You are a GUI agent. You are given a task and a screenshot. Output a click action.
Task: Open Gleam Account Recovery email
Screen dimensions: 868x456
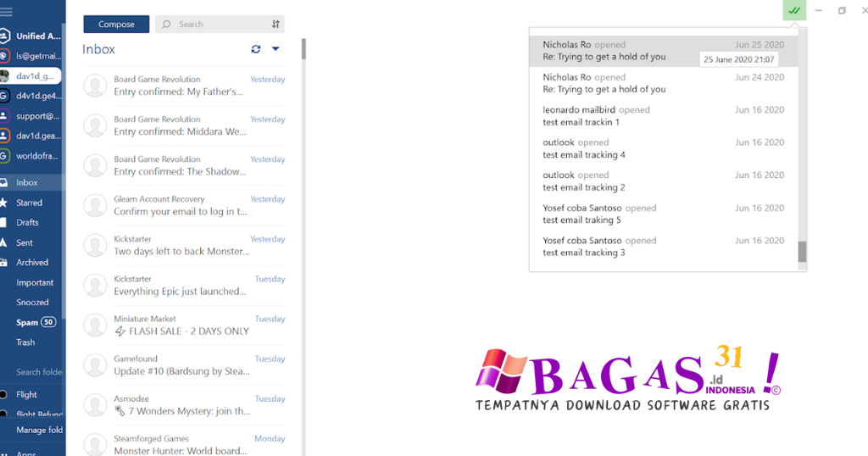tap(184, 205)
